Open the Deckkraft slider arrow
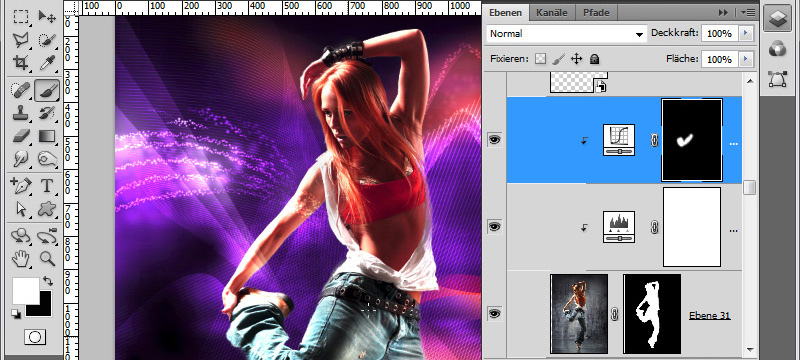Viewport: 800px width, 360px height. [x=746, y=34]
